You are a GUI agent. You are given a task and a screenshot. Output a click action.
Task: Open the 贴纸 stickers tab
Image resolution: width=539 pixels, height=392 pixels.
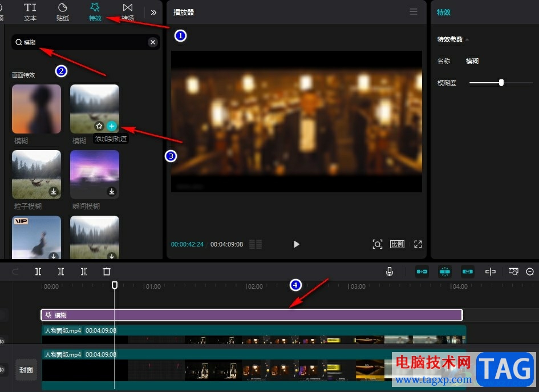(x=63, y=12)
